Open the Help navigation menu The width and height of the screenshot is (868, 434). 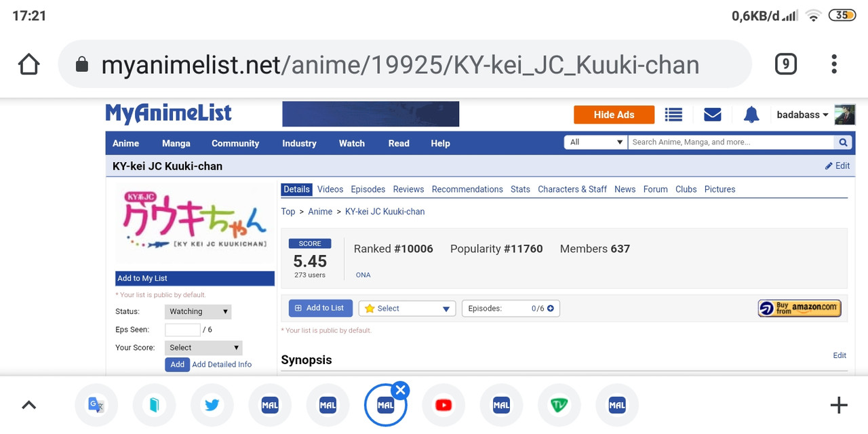(x=440, y=143)
